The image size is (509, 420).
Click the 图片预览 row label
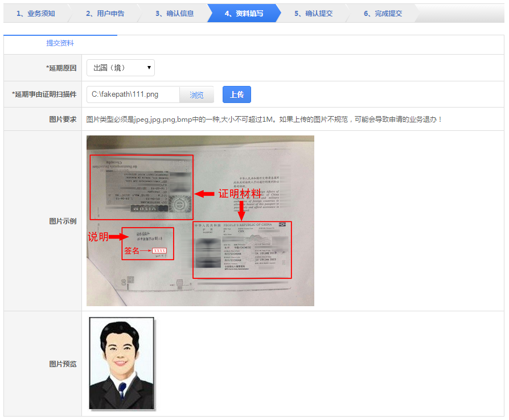coord(63,364)
